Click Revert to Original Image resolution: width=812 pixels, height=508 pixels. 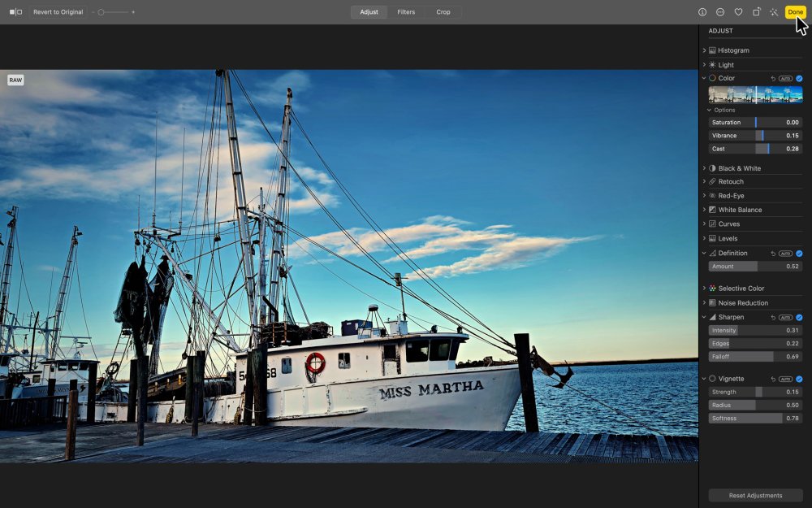tap(58, 12)
